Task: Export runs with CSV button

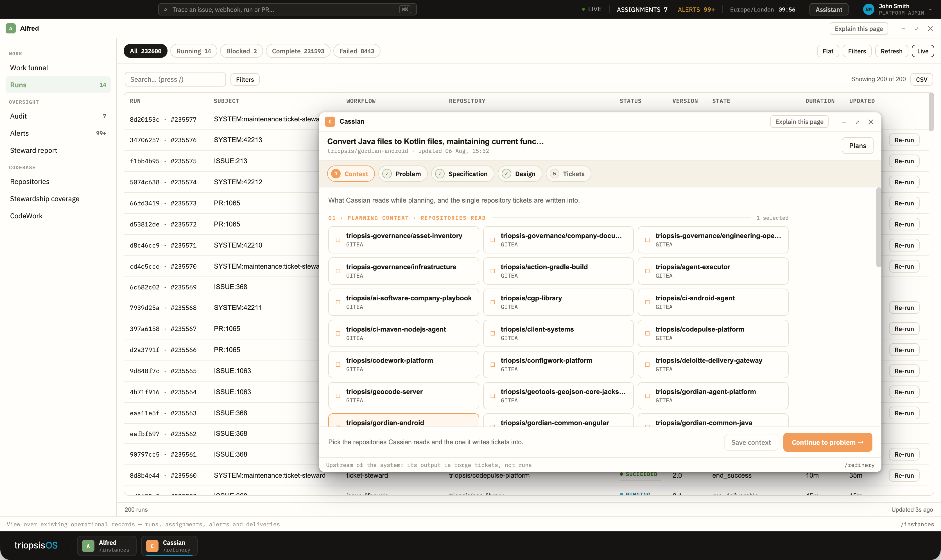Action: 921,79
